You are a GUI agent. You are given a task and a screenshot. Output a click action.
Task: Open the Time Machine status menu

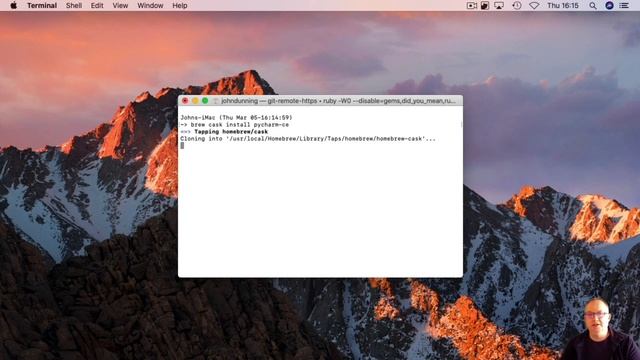coord(517,5)
